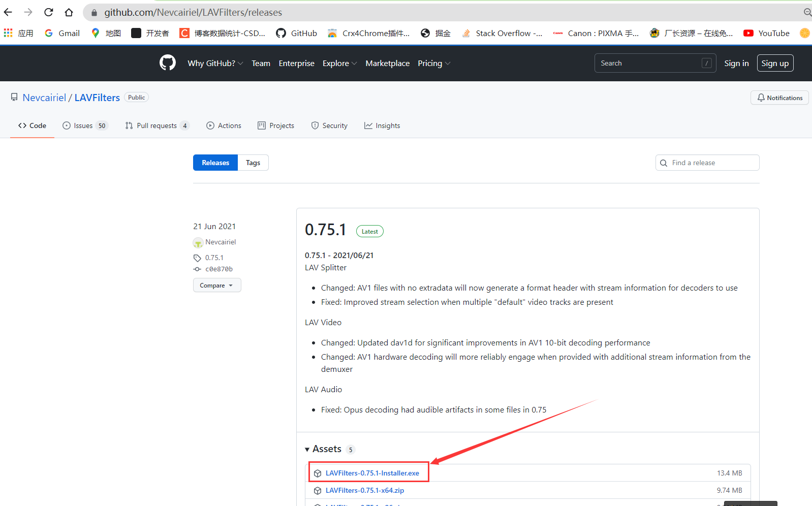The image size is (812, 506).
Task: Open browser home page icon
Action: [x=69, y=12]
